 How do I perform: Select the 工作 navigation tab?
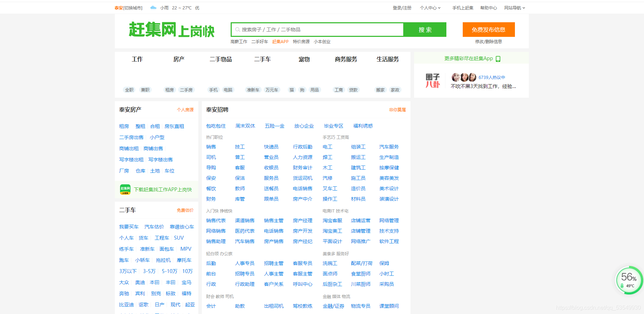137,59
